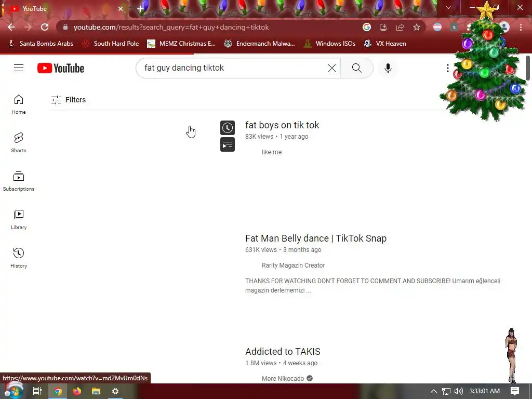Click the Google icon in address bar
The height and width of the screenshot is (399, 532).
click(x=367, y=27)
